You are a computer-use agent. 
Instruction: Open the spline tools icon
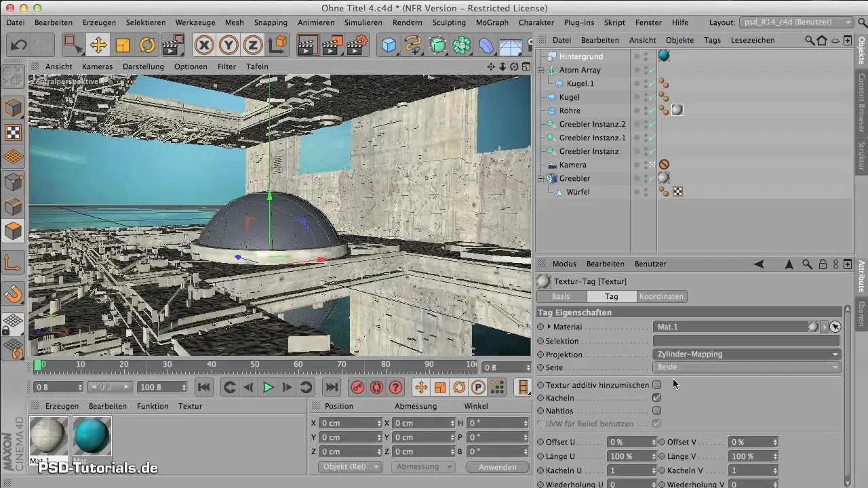tap(413, 45)
